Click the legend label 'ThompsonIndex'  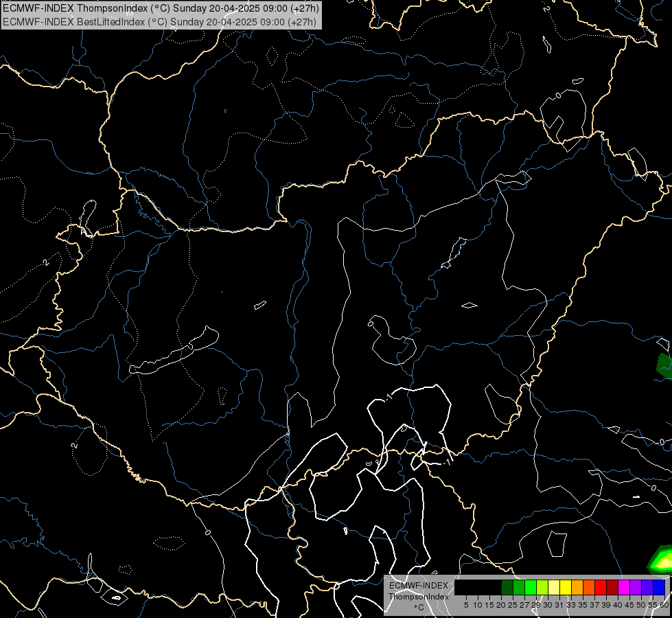419,597
